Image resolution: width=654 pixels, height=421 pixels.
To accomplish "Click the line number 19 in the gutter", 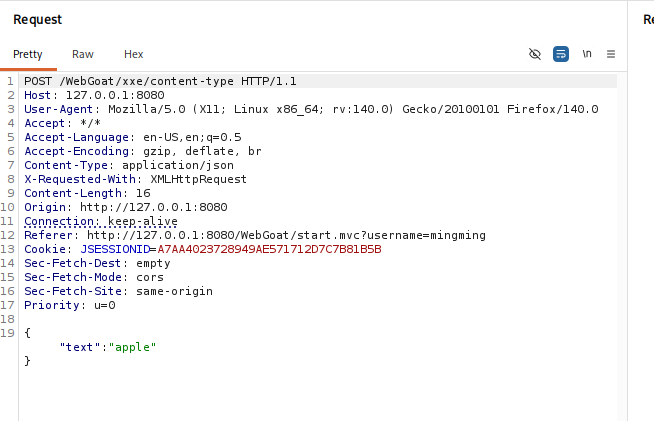I will pos(8,333).
